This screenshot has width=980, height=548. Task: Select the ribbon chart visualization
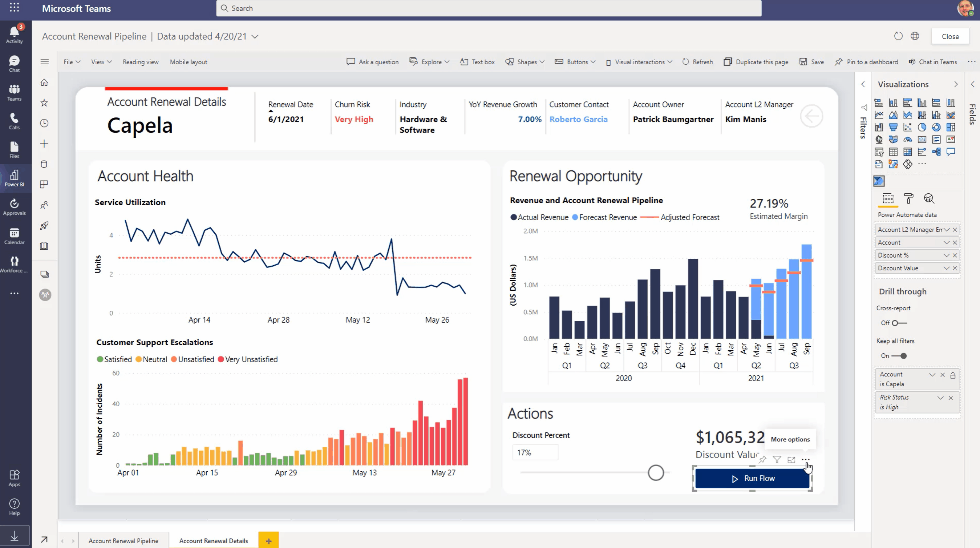pyautogui.click(x=950, y=114)
